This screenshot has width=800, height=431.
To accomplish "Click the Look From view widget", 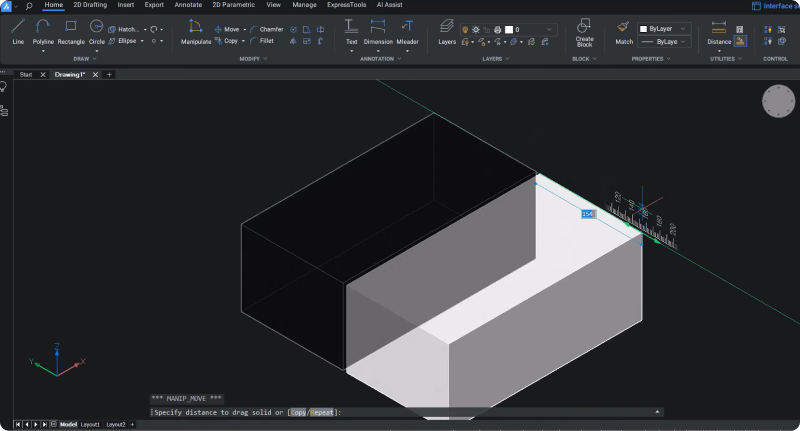I will click(777, 101).
